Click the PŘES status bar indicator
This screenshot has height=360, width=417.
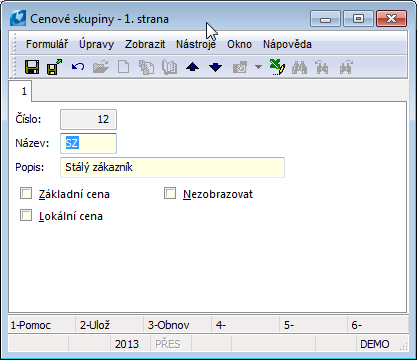tap(171, 344)
